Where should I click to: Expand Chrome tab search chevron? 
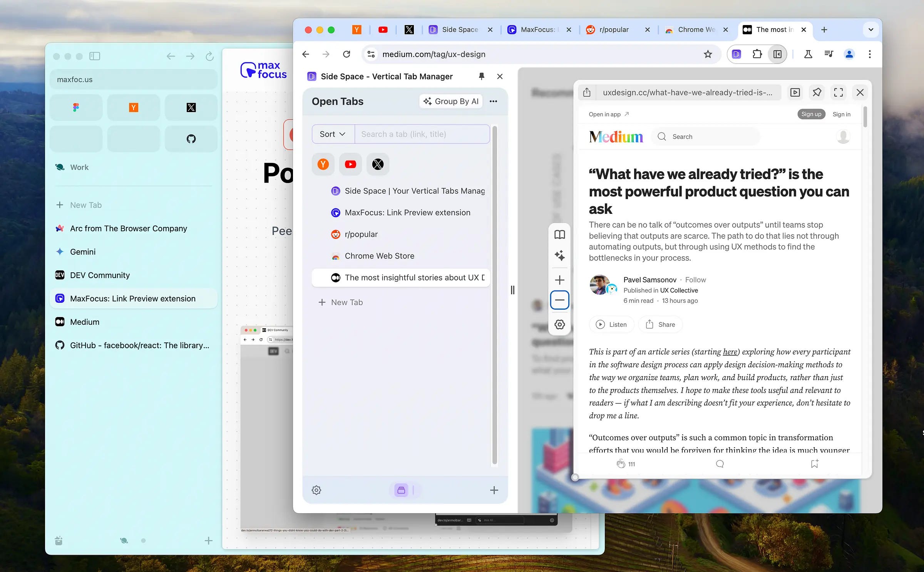[870, 30]
